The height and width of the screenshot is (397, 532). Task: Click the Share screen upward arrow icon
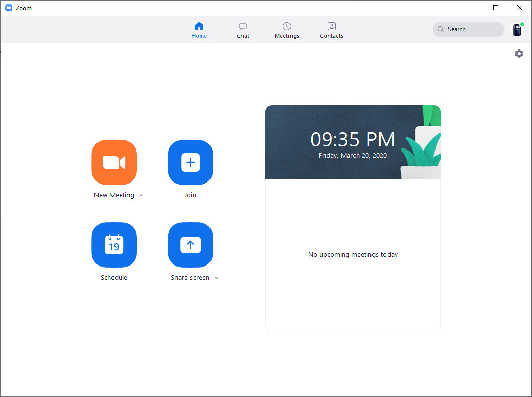point(190,245)
